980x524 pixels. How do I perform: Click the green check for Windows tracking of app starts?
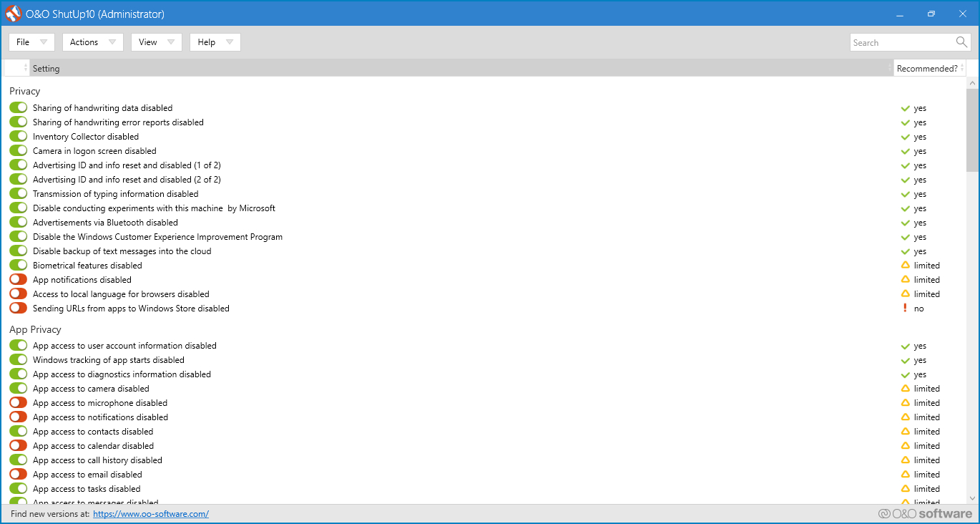pos(906,360)
